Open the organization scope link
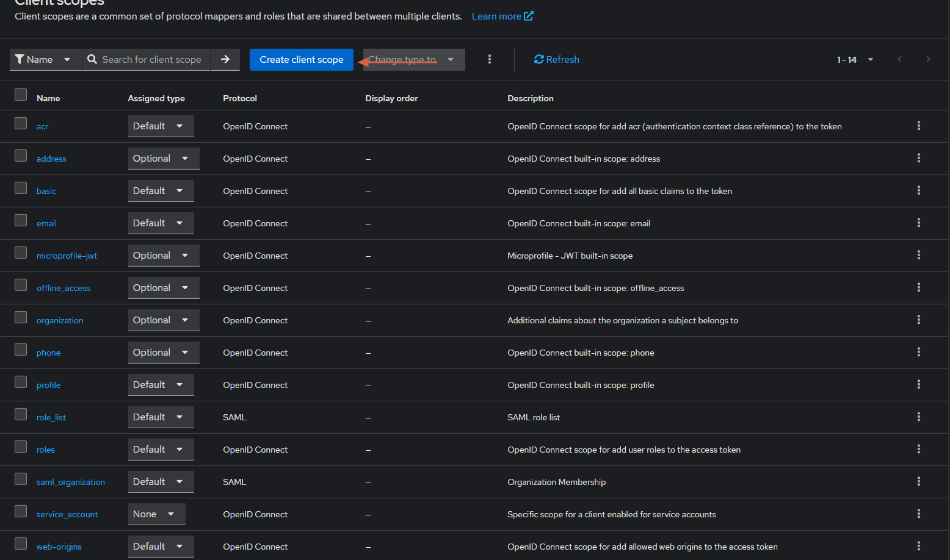The height and width of the screenshot is (560, 950). [x=60, y=320]
